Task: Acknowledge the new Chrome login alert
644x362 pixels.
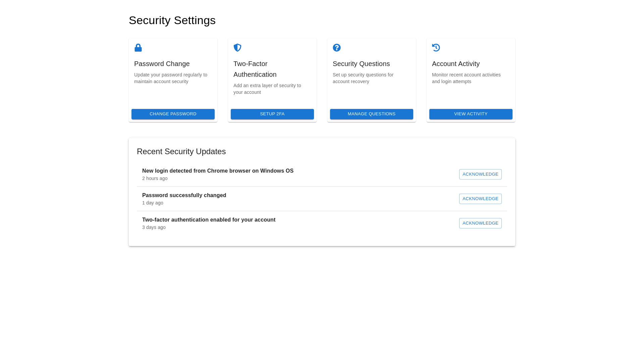Action: click(480, 174)
